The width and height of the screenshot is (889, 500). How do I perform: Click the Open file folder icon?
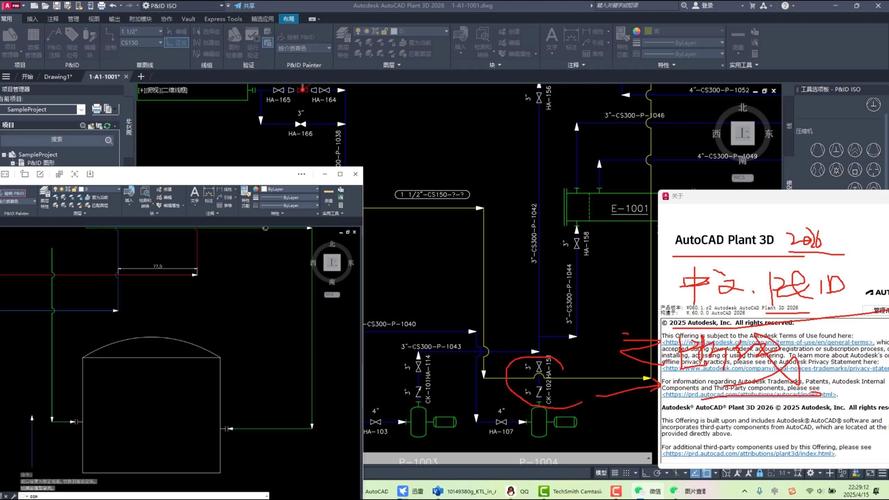click(x=45, y=6)
